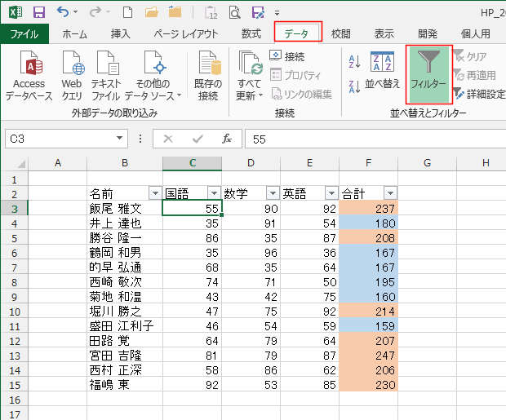Open the ファイル tab

pyautogui.click(x=24, y=33)
